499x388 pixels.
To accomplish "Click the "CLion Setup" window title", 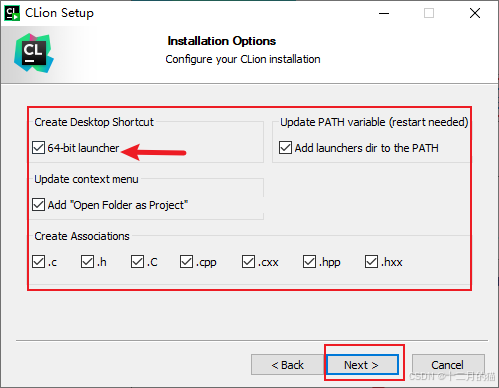I will pos(59,13).
